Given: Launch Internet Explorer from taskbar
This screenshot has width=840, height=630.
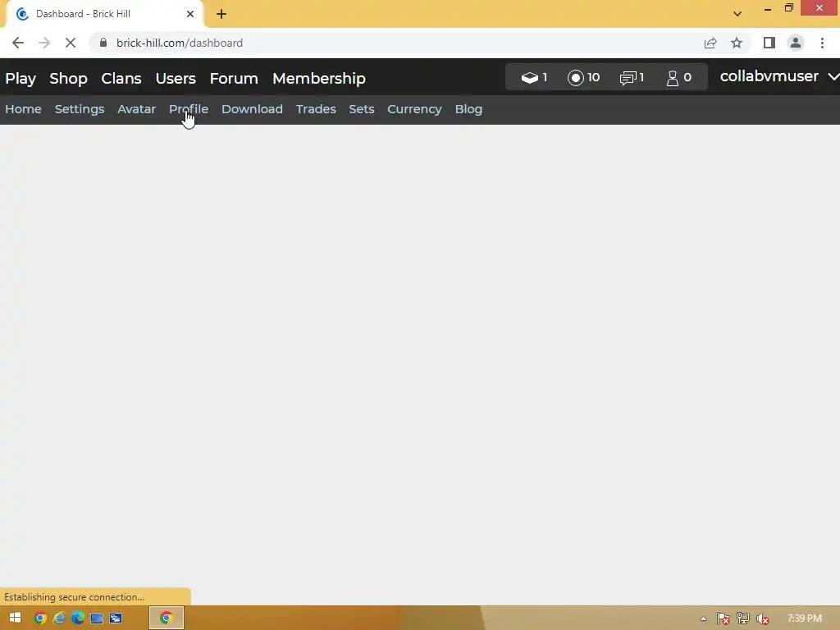Looking at the screenshot, I should (59, 619).
